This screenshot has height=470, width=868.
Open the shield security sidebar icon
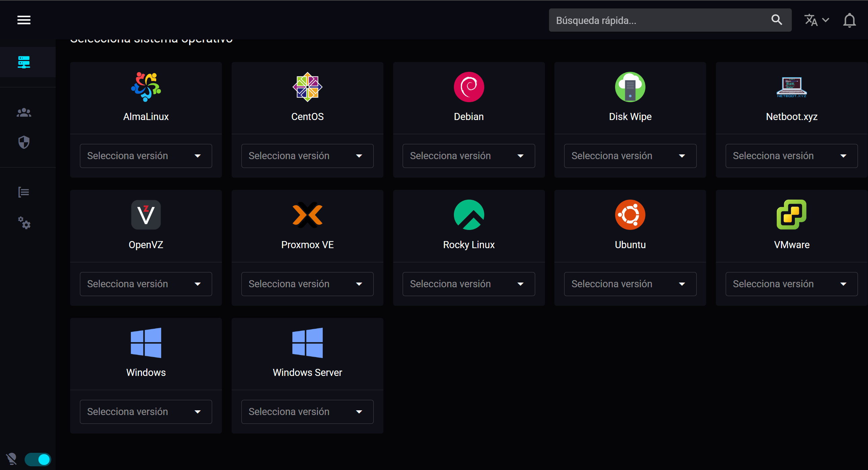point(24,142)
